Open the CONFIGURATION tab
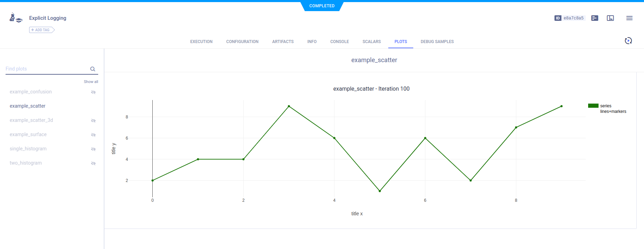The height and width of the screenshot is (249, 644). [242, 42]
